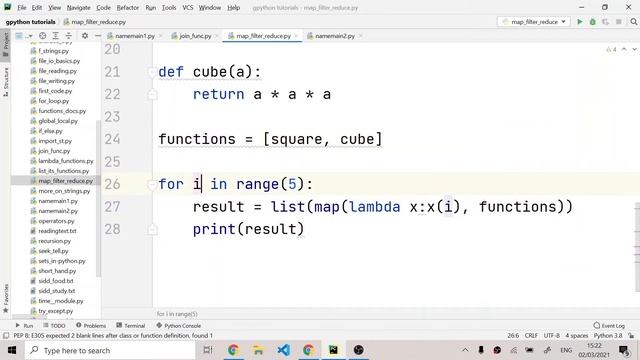
Task: Open the Python Console tool window
Action: (x=178, y=325)
